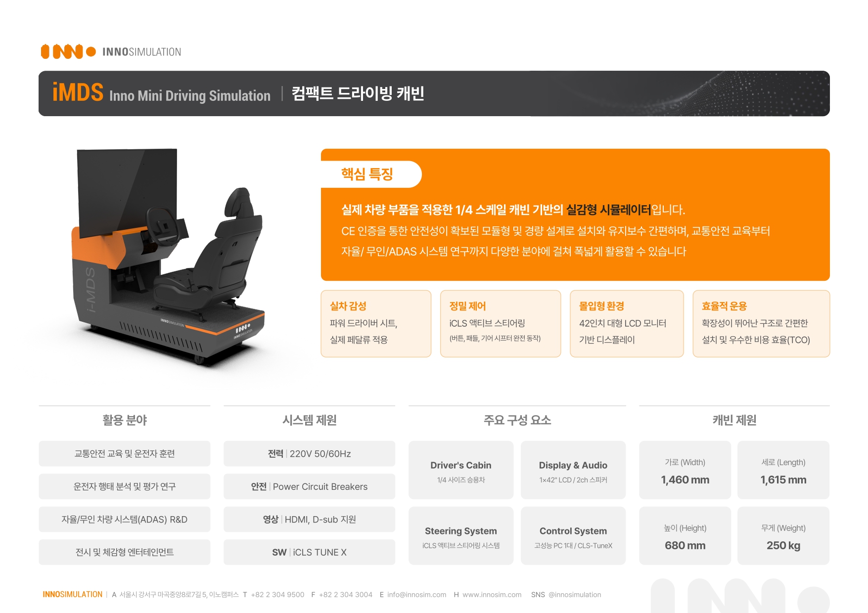Click the orange INNOSIMULATION name in the footer
The width and height of the screenshot is (868, 613).
(73, 595)
